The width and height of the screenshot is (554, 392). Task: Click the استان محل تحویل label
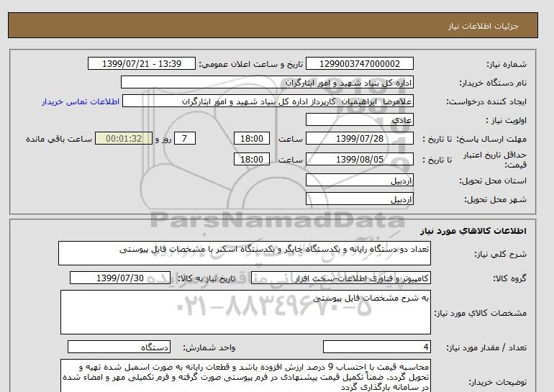click(x=493, y=181)
